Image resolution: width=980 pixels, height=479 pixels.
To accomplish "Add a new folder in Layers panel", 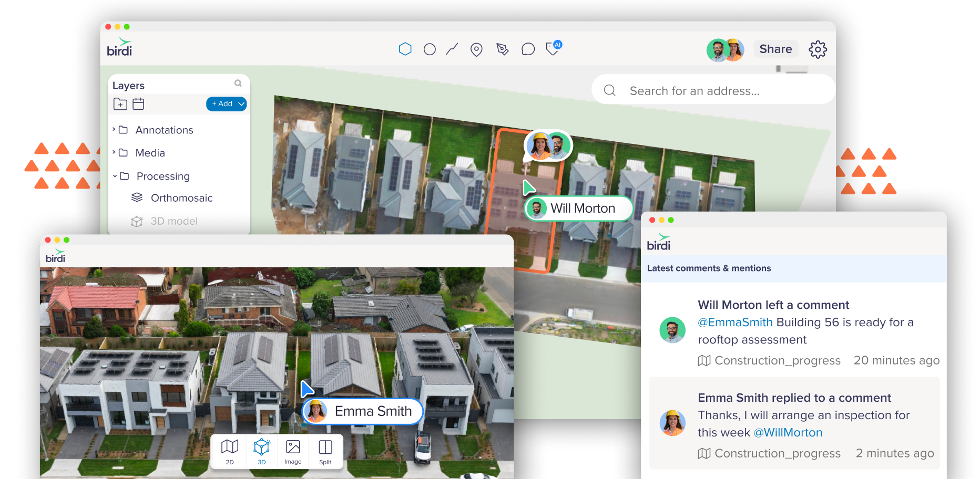I will tap(120, 104).
